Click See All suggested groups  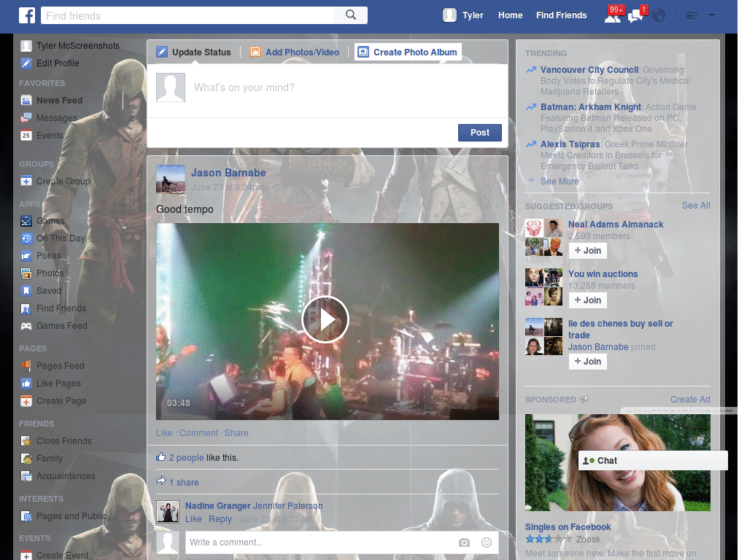pyautogui.click(x=695, y=206)
